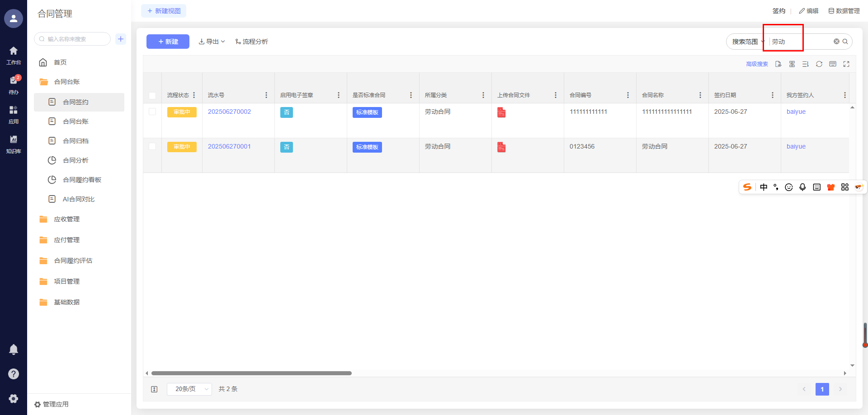
Task: Check the row for 202506270002
Action: [152, 112]
